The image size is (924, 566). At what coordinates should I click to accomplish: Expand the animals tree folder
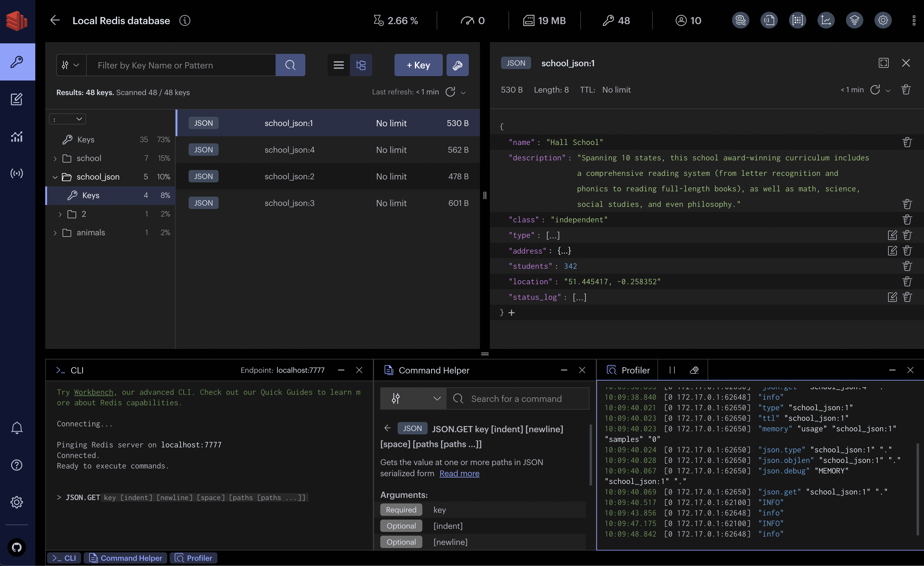pos(55,232)
